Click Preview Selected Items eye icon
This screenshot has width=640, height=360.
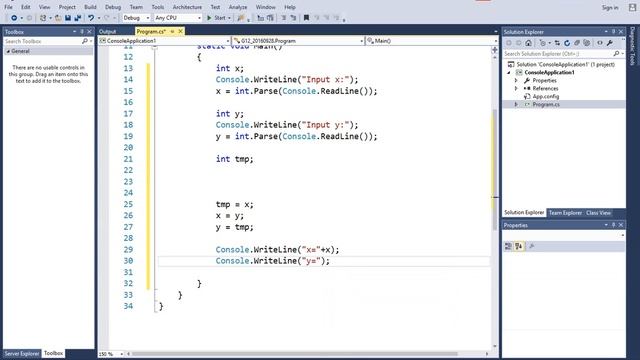[600, 43]
